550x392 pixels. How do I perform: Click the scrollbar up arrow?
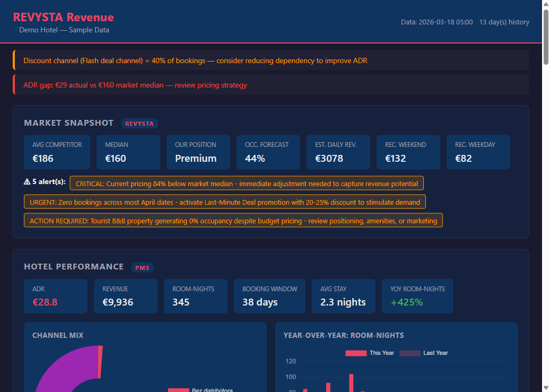click(x=546, y=4)
